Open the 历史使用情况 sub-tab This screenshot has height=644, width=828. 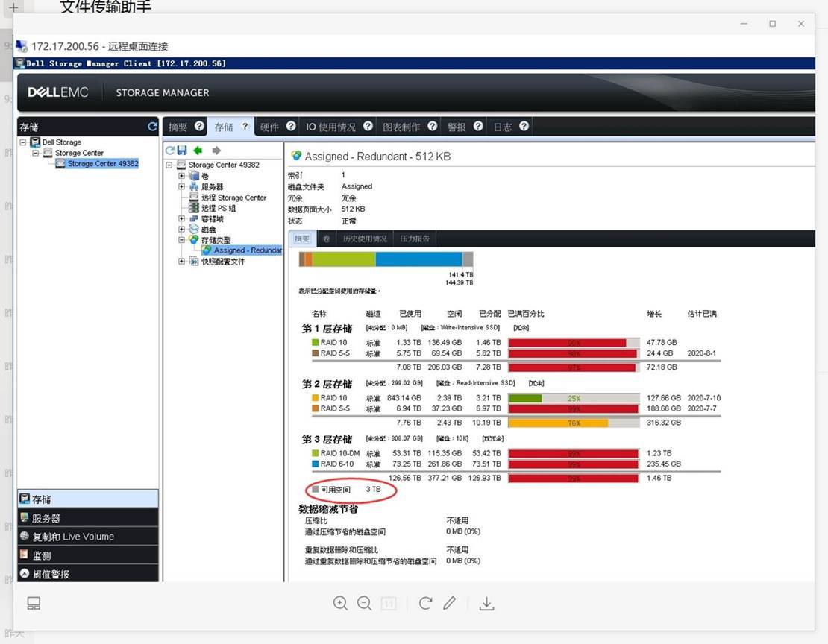click(365, 239)
